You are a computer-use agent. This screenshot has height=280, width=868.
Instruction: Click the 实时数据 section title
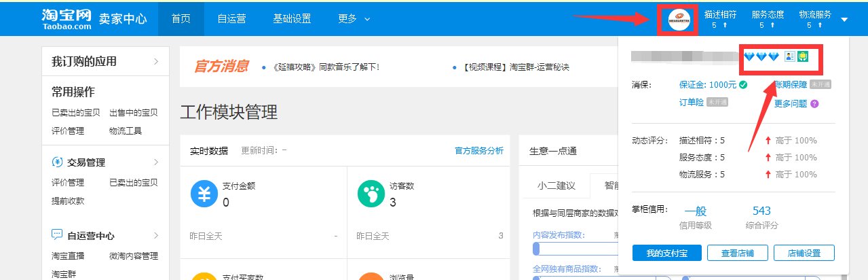pos(209,151)
